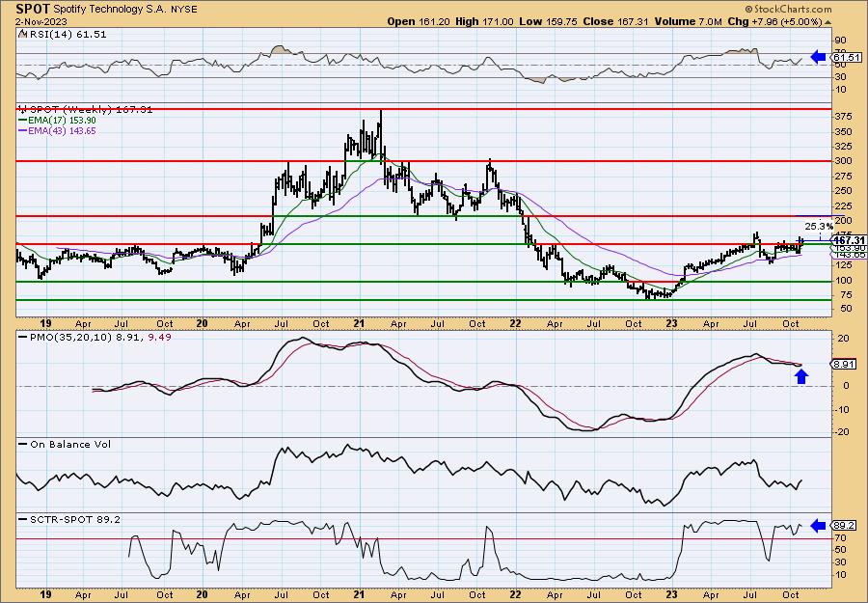Click the 25.3% upside annotation
The width and height of the screenshot is (868, 603).
819,226
